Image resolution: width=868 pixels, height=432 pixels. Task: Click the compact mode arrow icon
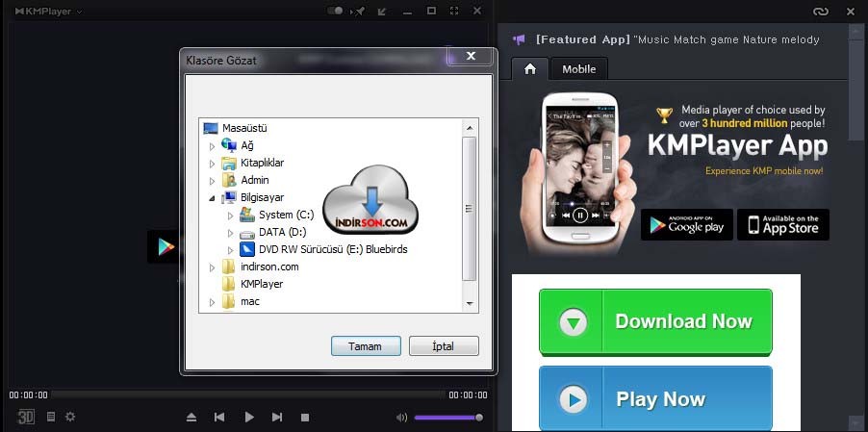click(x=382, y=11)
